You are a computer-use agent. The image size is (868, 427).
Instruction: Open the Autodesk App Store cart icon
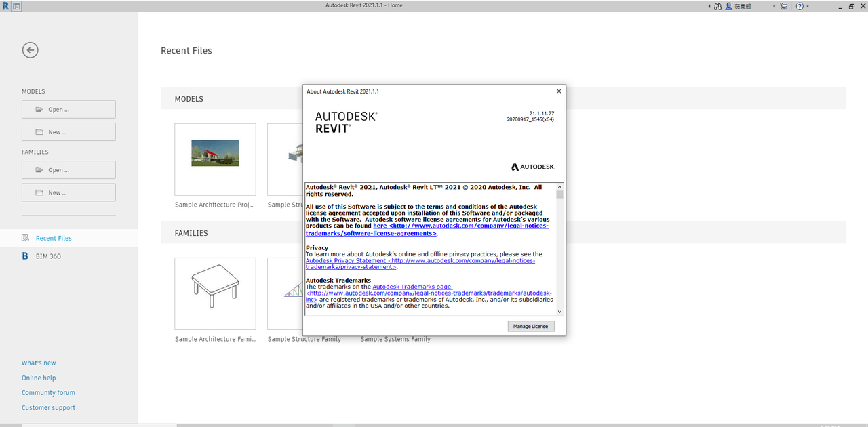coord(784,5)
